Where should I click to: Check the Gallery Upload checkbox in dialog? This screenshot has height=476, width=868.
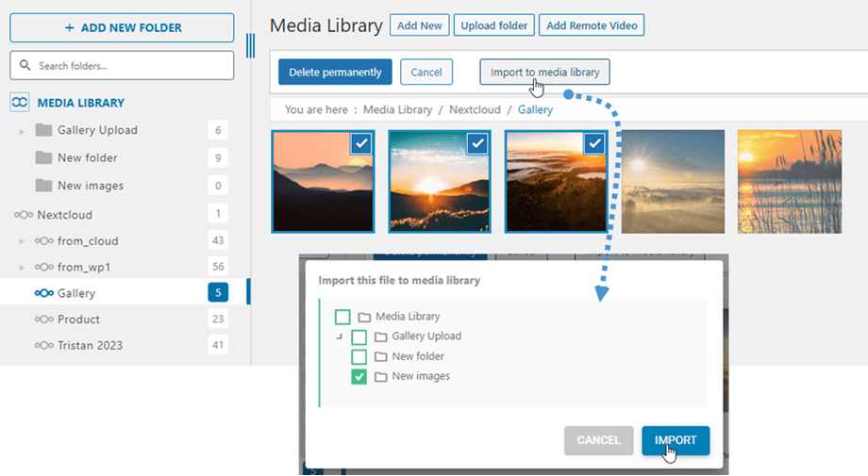(359, 337)
